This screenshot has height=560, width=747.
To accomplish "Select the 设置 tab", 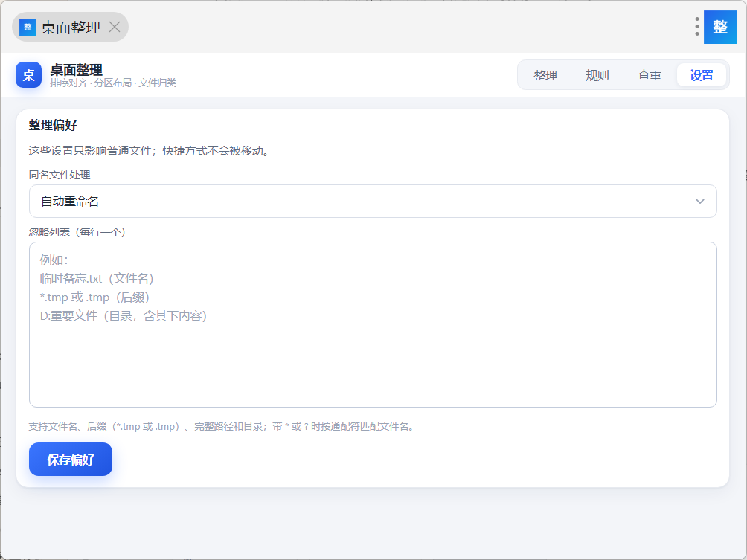I will pyautogui.click(x=702, y=75).
